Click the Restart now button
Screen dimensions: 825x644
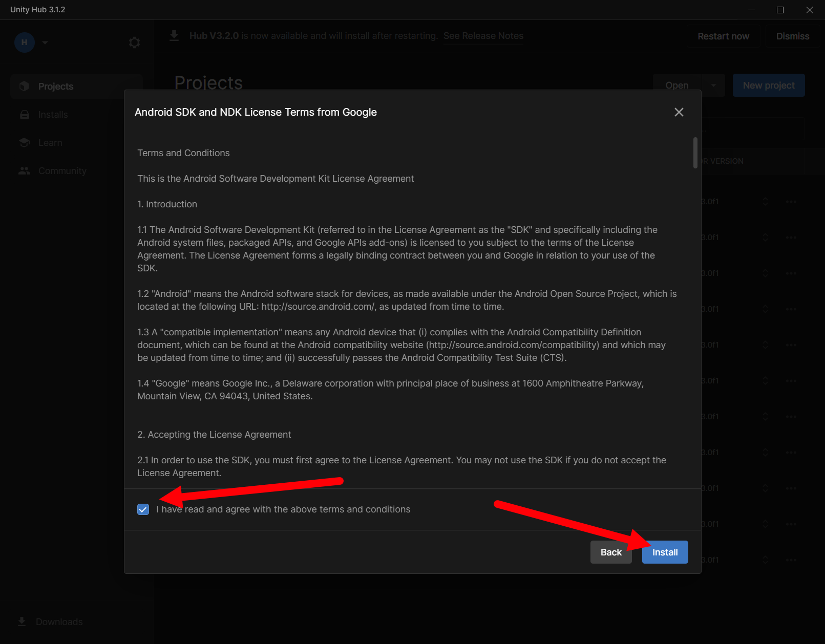[723, 36]
